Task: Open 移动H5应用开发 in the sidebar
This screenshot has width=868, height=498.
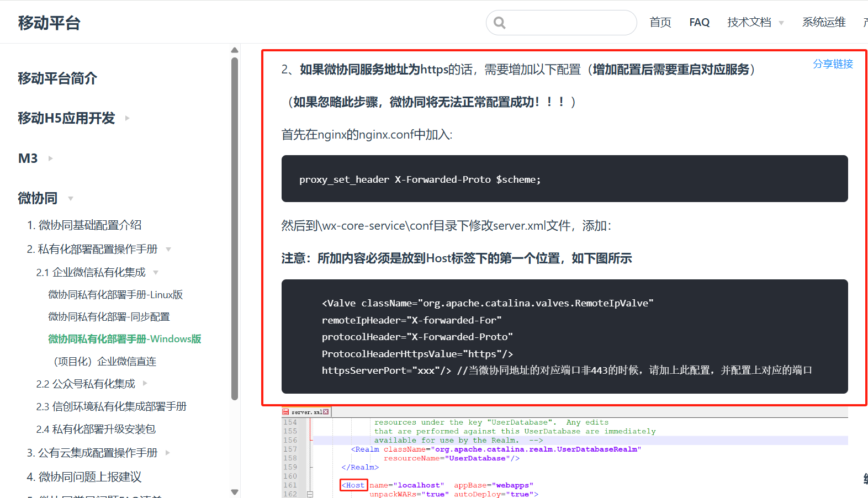Action: point(66,118)
